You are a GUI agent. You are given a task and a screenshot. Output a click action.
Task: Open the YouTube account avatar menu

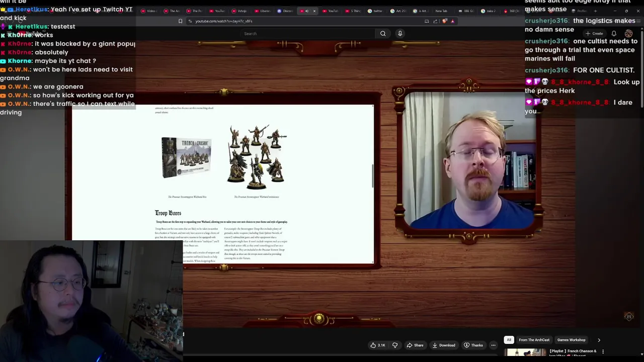pos(628,34)
